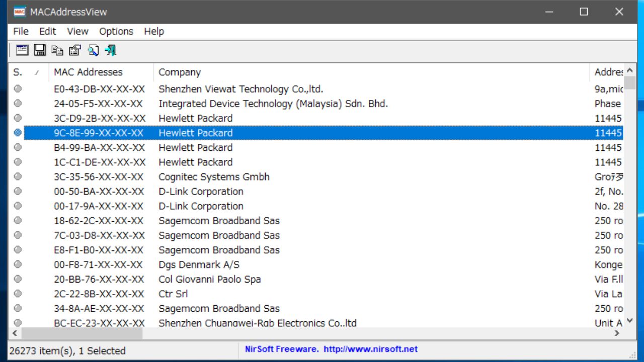Click vertical scrollbar up arrow
The width and height of the screenshot is (644, 362).
point(630,71)
